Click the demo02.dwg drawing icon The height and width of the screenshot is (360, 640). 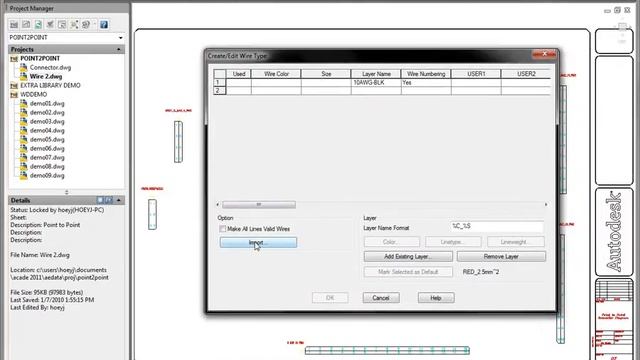tap(24, 112)
